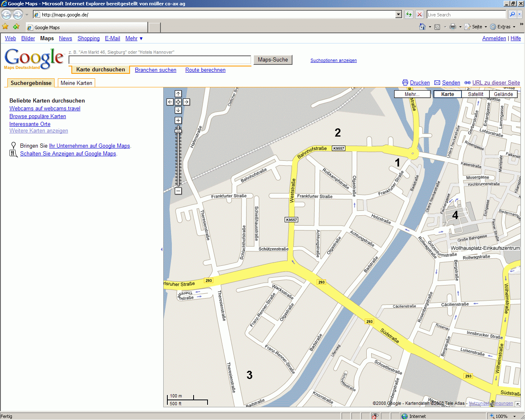
Task: Select the Meine Karten tab
Action: click(76, 83)
